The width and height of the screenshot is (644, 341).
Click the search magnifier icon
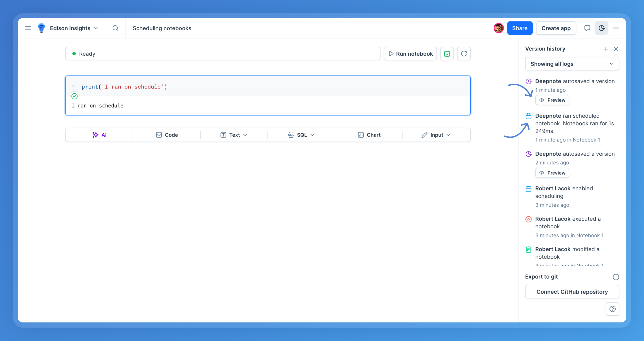pyautogui.click(x=115, y=28)
